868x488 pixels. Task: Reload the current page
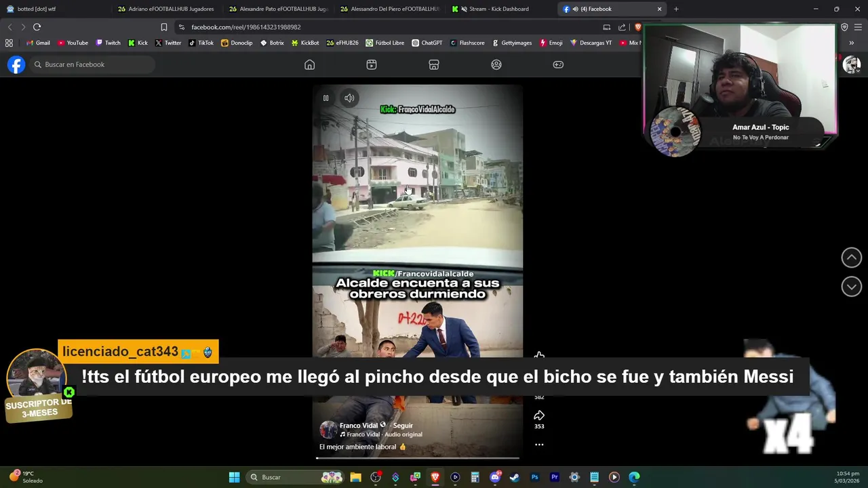click(x=37, y=27)
